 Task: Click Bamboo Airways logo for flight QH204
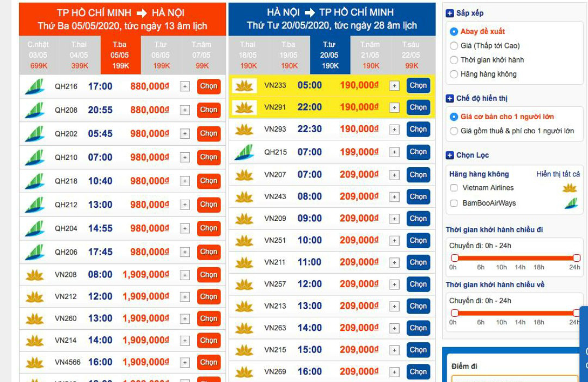coord(35,229)
